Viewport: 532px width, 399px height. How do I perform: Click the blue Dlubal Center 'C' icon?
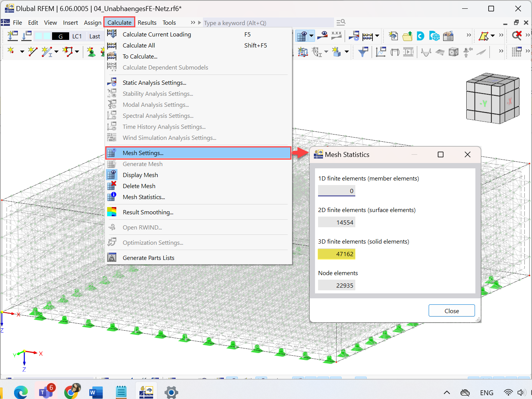[420, 36]
